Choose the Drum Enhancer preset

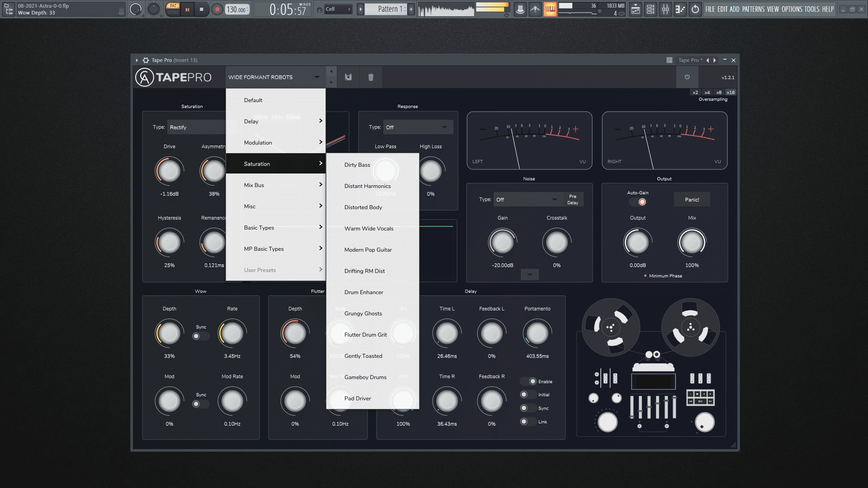[x=373, y=292]
